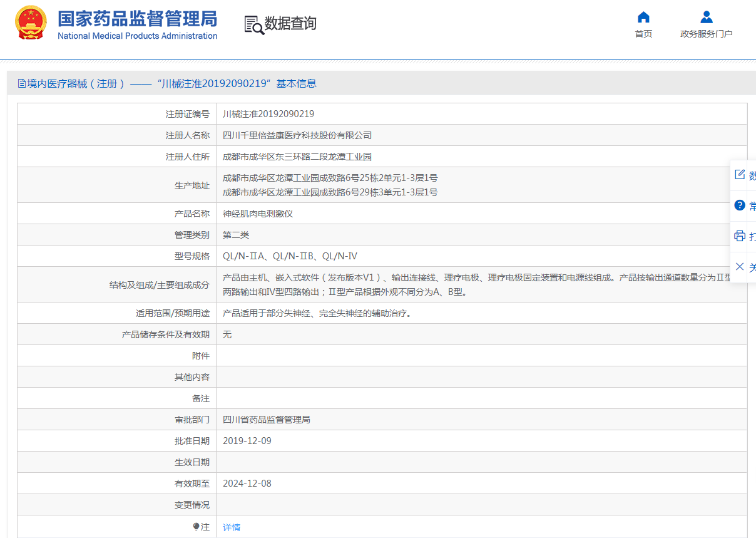Select intended use text 产品适用于部分失神经
The height and width of the screenshot is (538, 756).
[x=317, y=313]
